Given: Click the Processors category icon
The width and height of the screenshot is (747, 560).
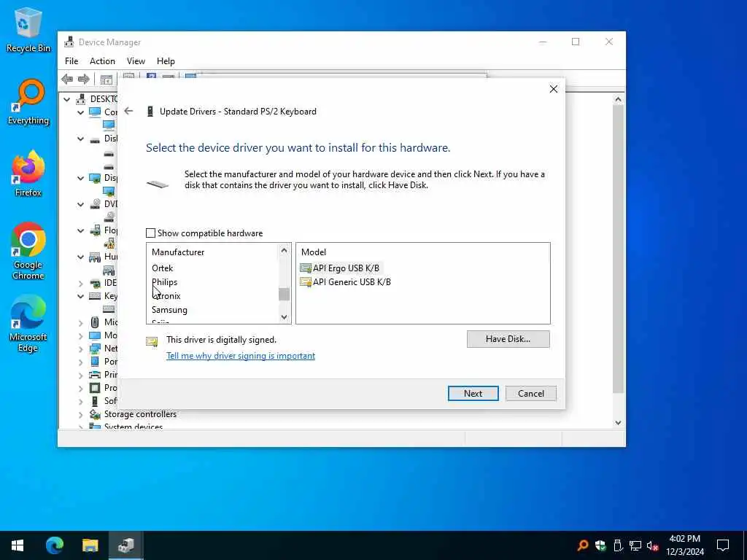Looking at the screenshot, I should (95, 388).
